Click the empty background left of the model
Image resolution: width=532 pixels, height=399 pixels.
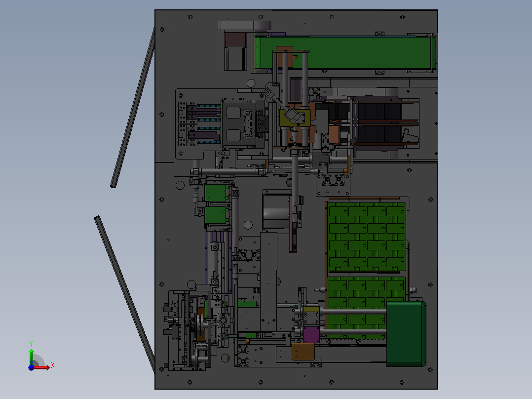pyautogui.click(x=64, y=148)
